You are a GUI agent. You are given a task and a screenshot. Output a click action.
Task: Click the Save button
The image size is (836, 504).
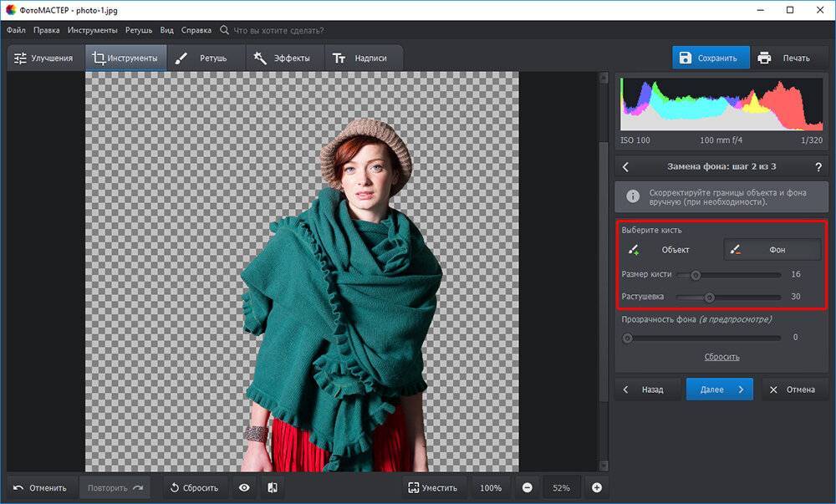[x=708, y=59]
